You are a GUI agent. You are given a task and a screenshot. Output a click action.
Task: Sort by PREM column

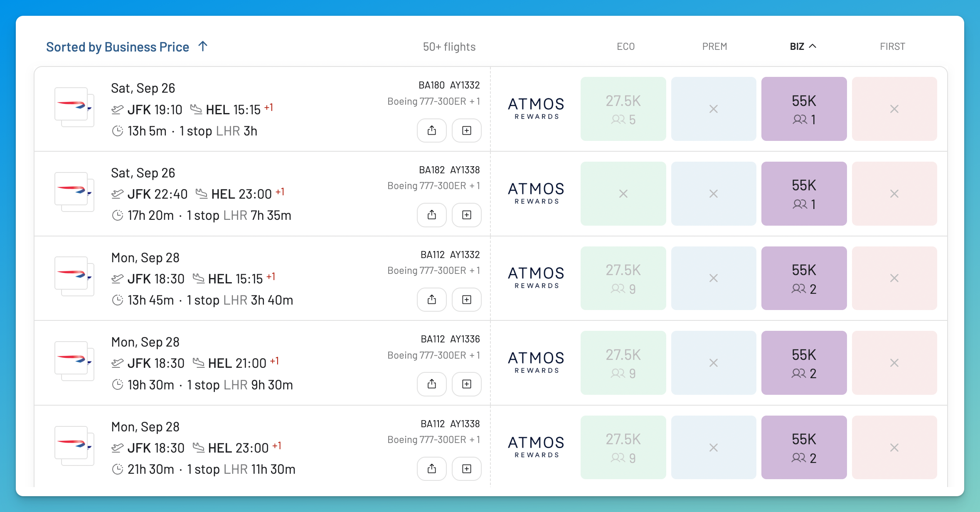point(714,47)
